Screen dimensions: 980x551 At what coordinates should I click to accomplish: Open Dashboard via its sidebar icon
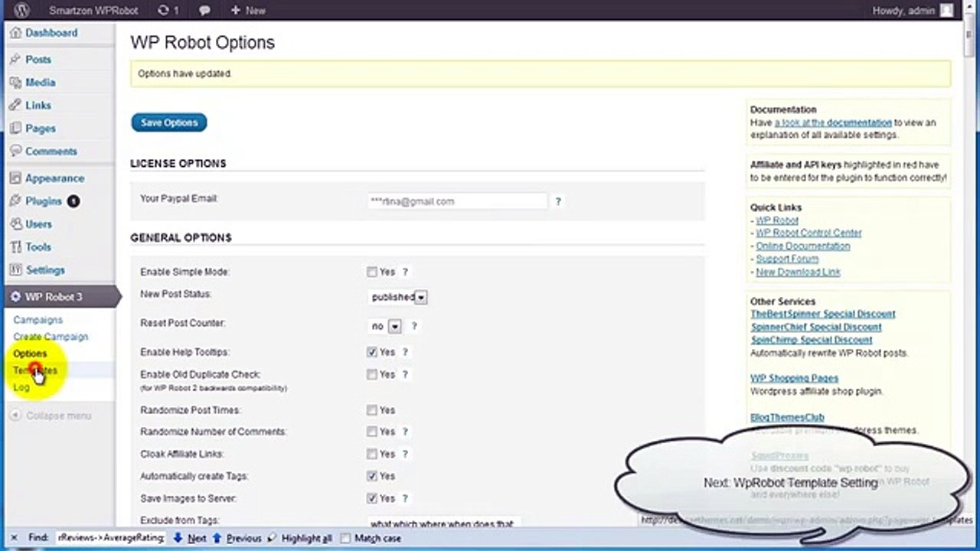[x=15, y=33]
